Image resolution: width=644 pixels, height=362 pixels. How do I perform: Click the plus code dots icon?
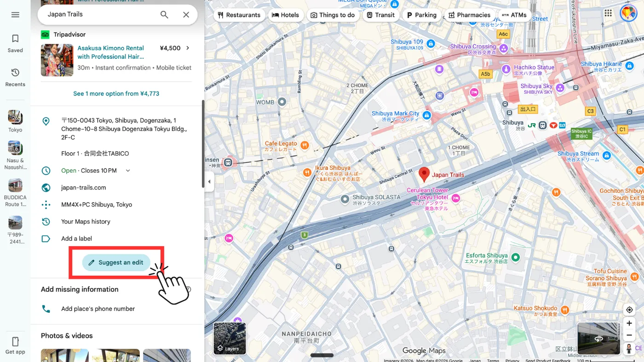tap(46, 204)
